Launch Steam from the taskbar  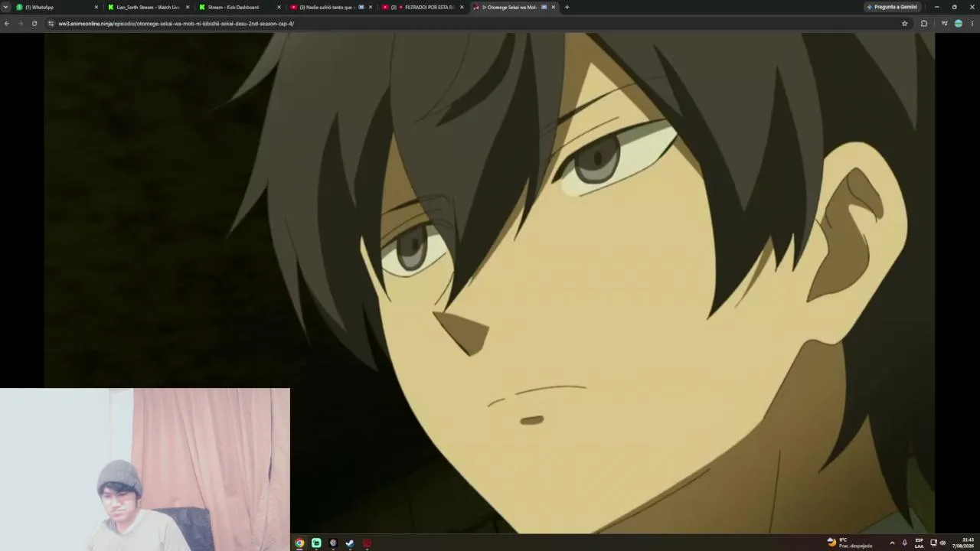coord(350,543)
